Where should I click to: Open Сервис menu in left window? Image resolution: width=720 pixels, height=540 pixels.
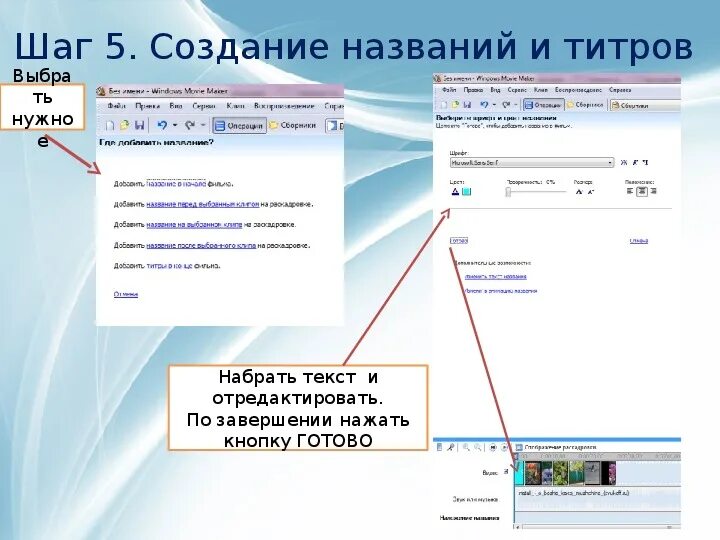tap(204, 106)
